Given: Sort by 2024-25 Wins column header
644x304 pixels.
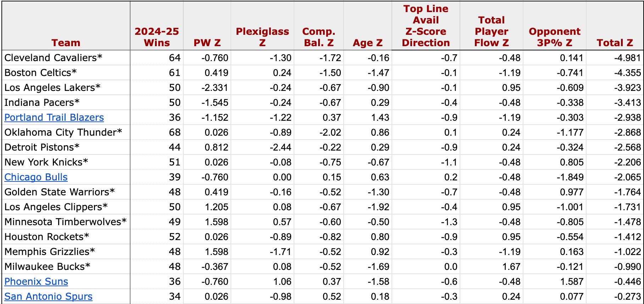Looking at the screenshot, I should point(157,37).
